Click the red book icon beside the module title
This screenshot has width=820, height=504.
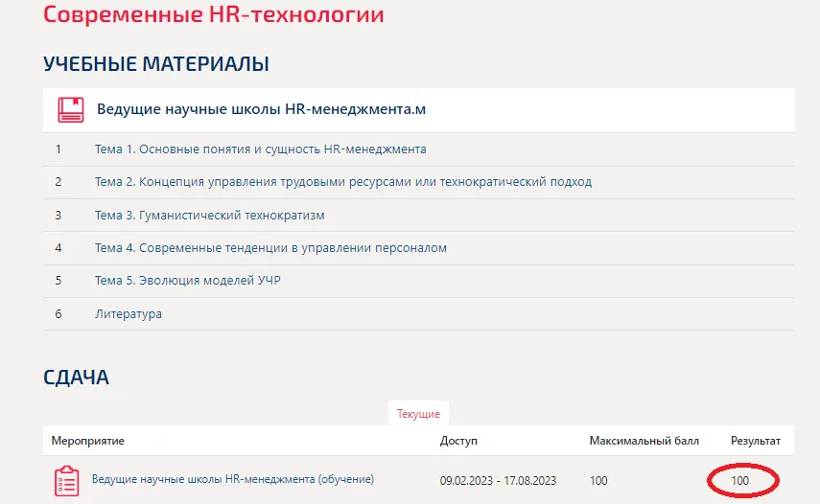coord(70,109)
